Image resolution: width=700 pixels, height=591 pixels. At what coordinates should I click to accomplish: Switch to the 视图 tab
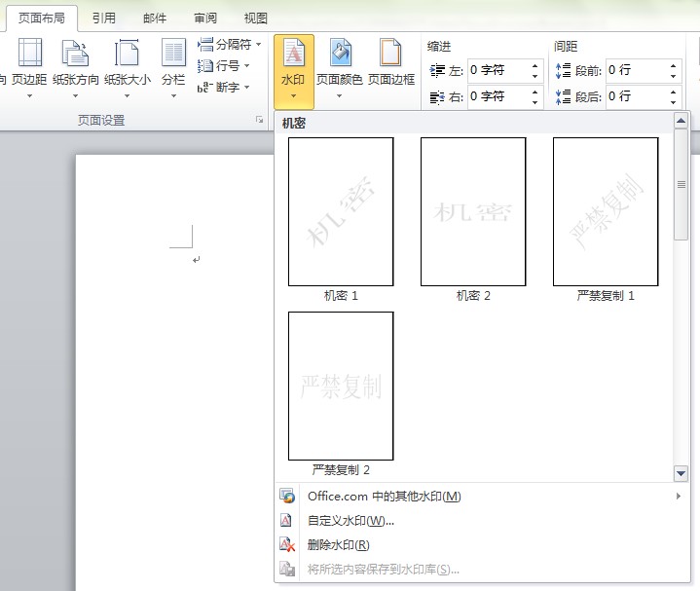(x=255, y=18)
